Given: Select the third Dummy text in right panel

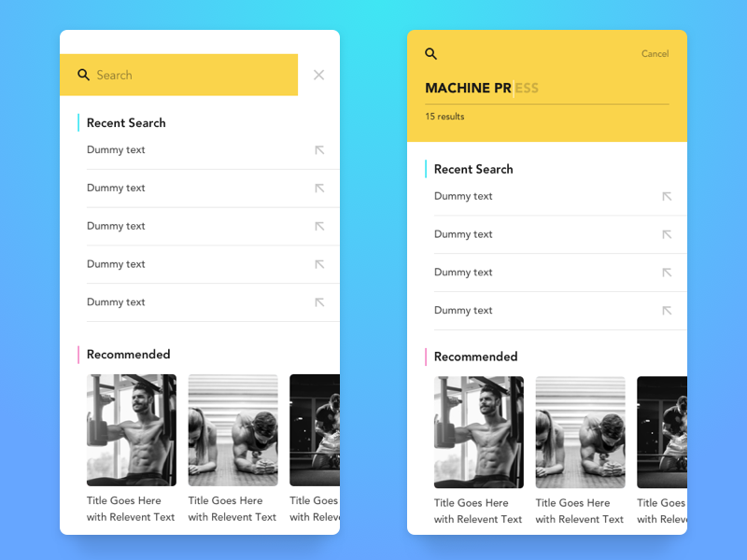Looking at the screenshot, I should (463, 273).
